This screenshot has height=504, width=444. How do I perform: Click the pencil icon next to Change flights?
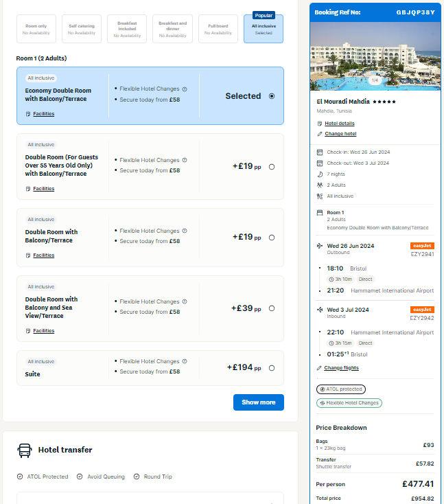pos(319,368)
